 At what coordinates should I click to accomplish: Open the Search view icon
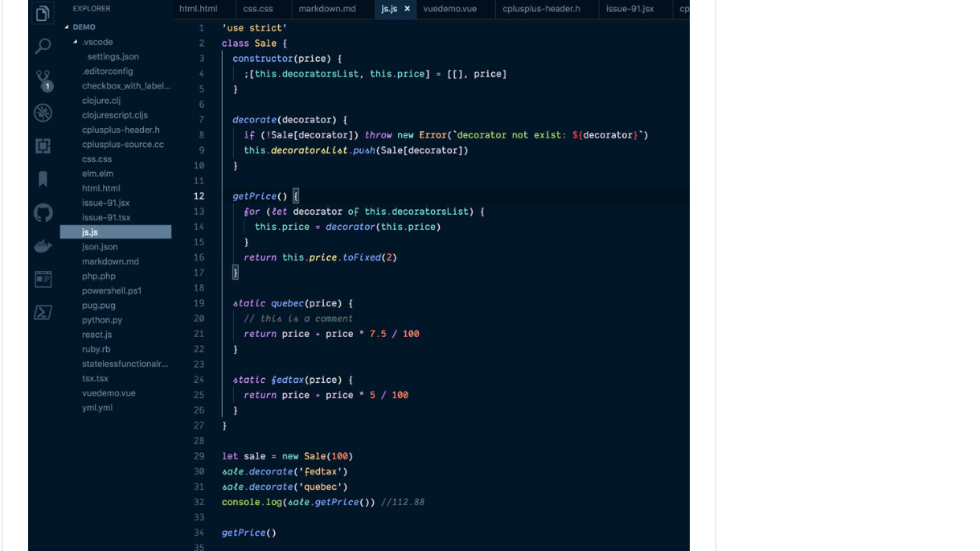click(x=43, y=47)
